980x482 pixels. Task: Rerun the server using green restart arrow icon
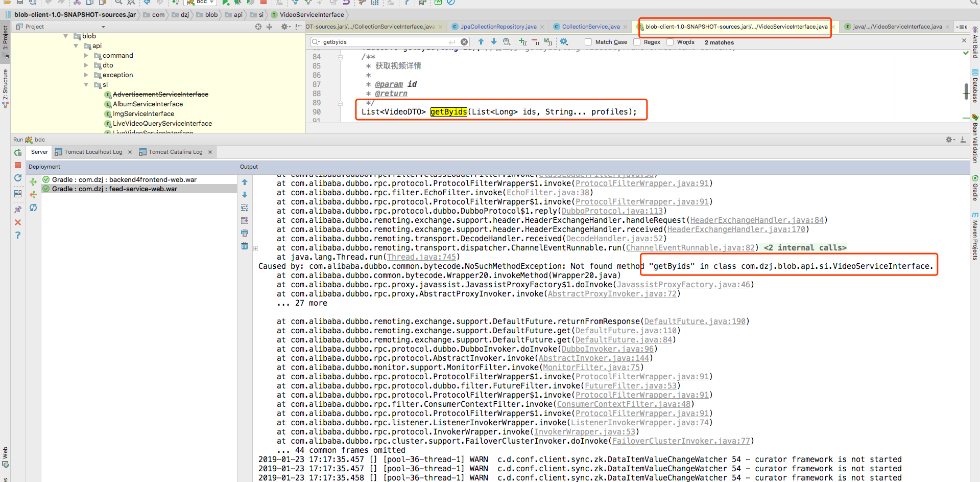click(17, 152)
